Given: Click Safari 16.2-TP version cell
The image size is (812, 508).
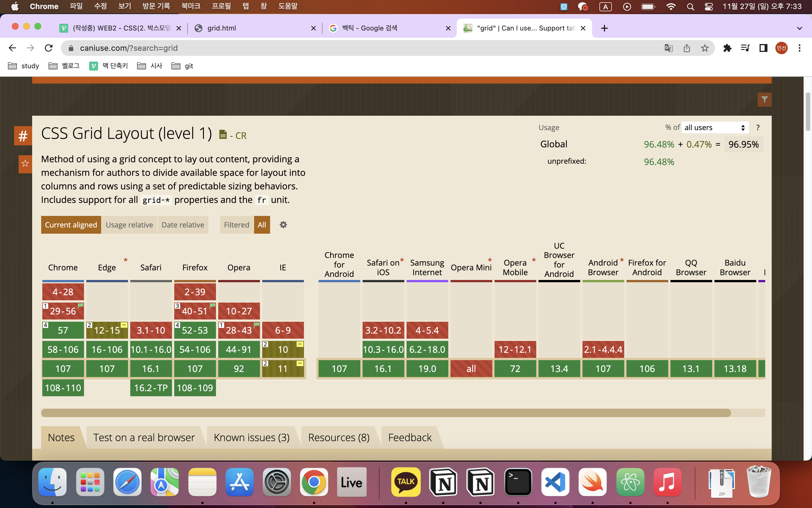Looking at the screenshot, I should point(151,388).
